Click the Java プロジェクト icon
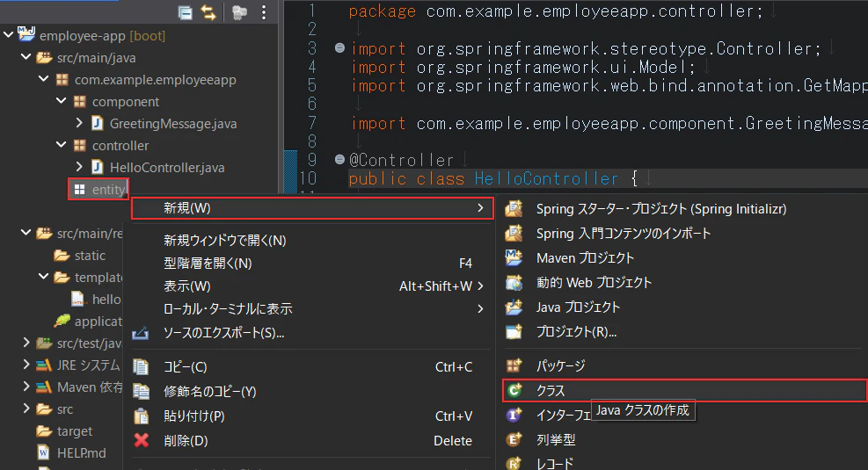 point(514,307)
